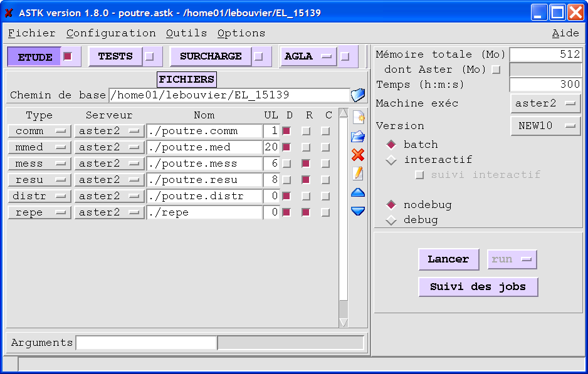
Task: Click the blue move-down arrow icon
Action: point(358,211)
